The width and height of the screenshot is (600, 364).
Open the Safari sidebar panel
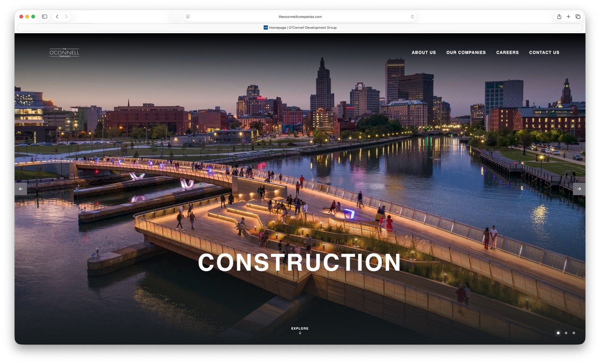tap(44, 17)
